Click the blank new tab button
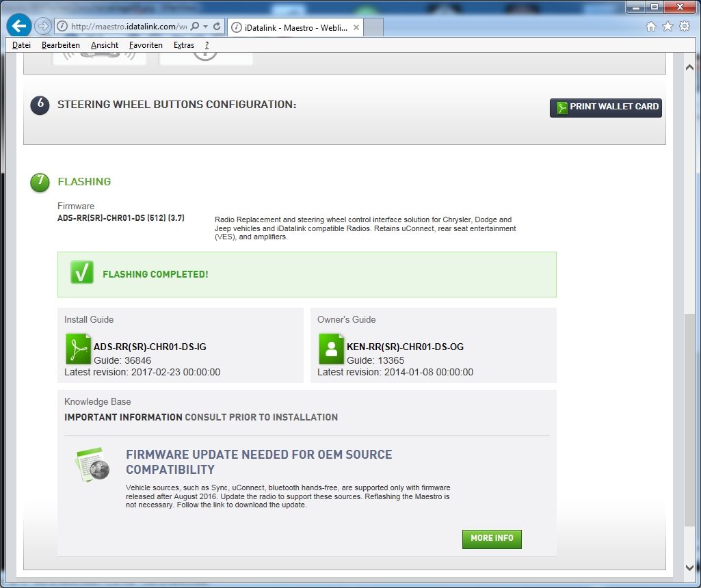The height and width of the screenshot is (588, 701). click(373, 28)
